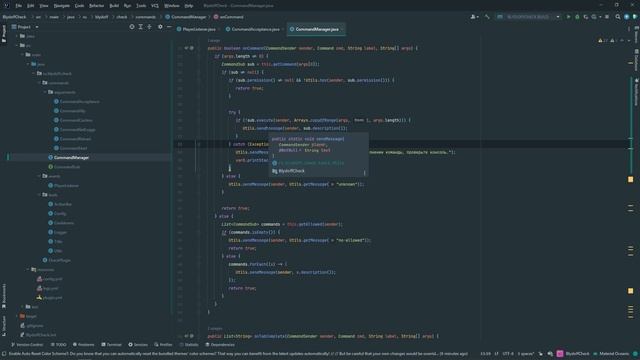640x360 pixels.
Task: Open the Tools menu
Action: pos(141,6)
